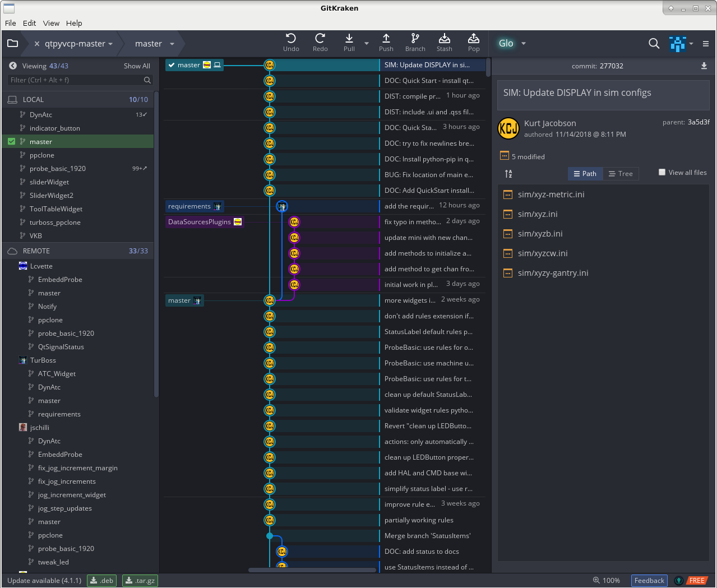
Task: Toggle the checked local master branch checkbox
Action: [11, 142]
